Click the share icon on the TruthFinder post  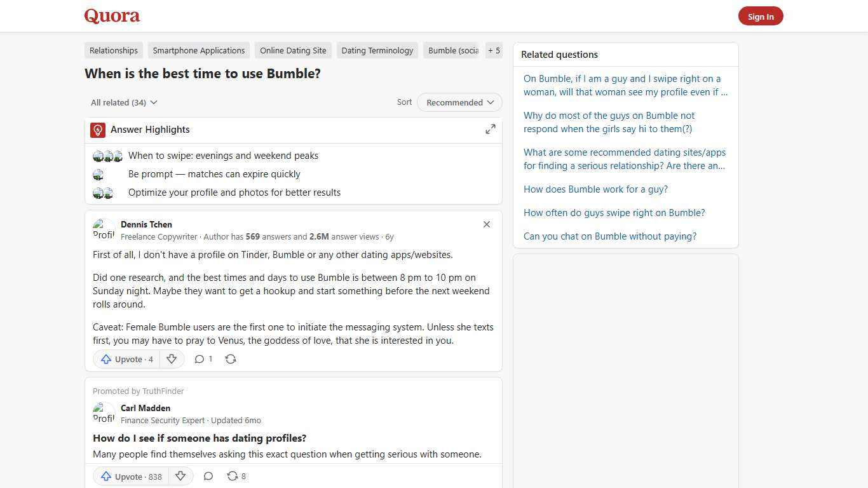[233, 476]
